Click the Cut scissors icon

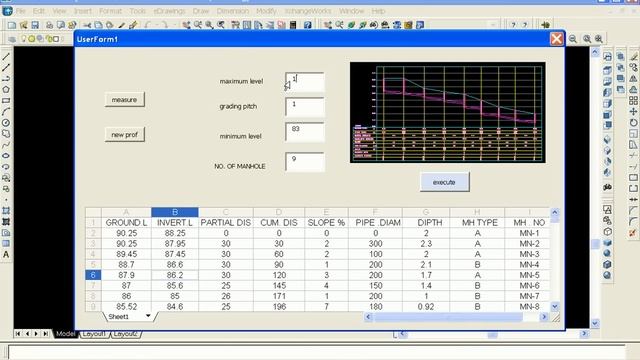[x=87, y=25]
